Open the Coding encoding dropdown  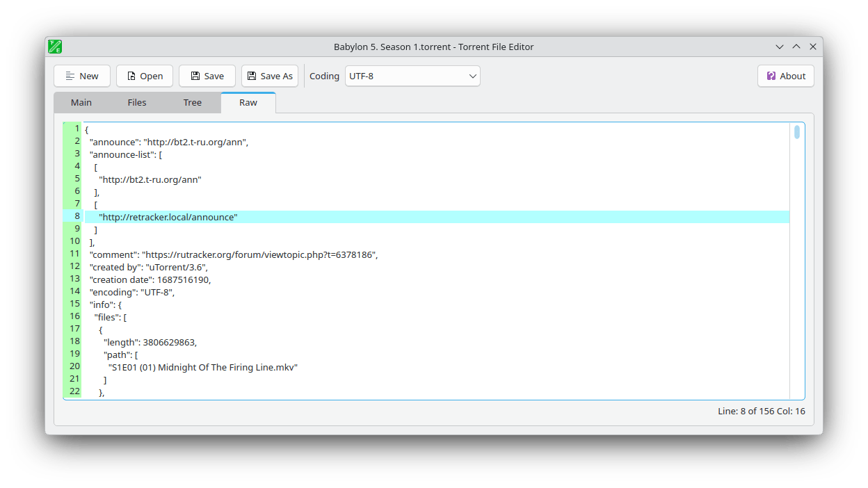tap(412, 76)
